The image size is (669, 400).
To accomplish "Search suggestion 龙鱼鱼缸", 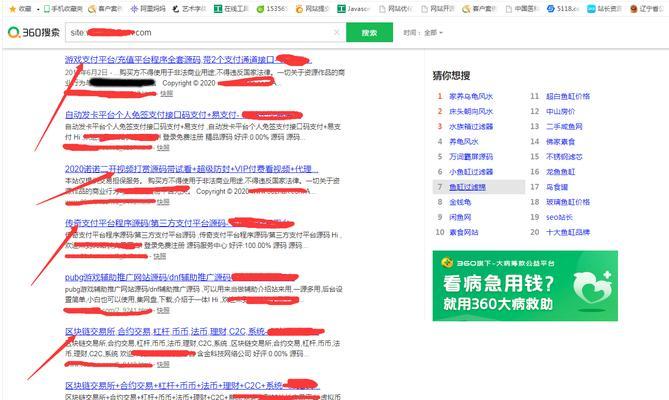I will click(x=561, y=172).
